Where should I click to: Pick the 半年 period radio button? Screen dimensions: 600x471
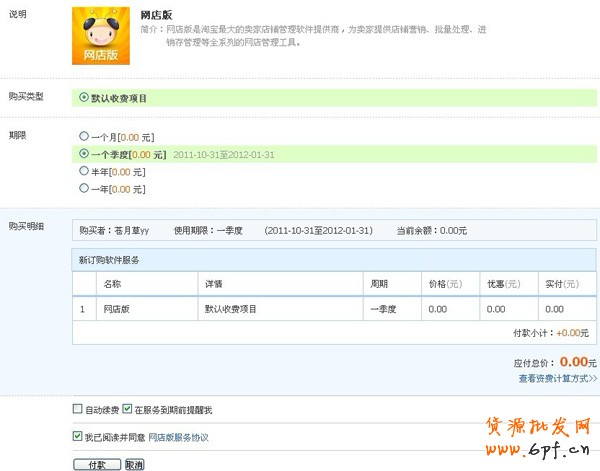pos(83,172)
